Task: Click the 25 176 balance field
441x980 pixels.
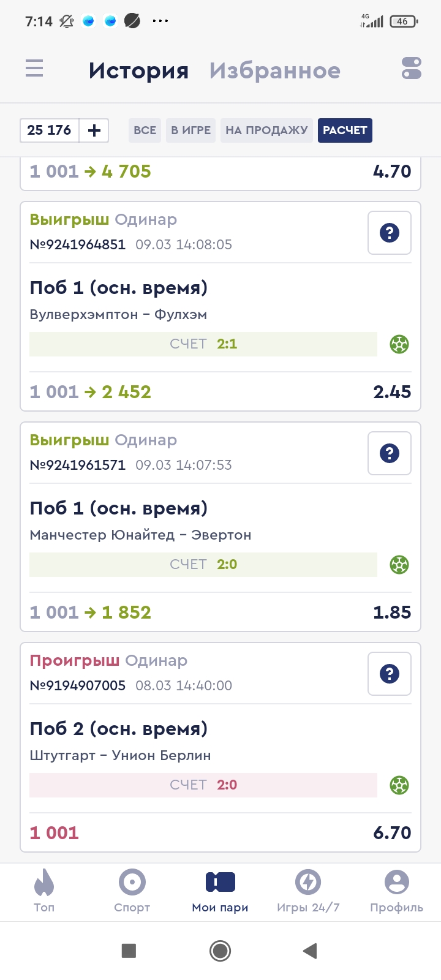Action: click(50, 130)
